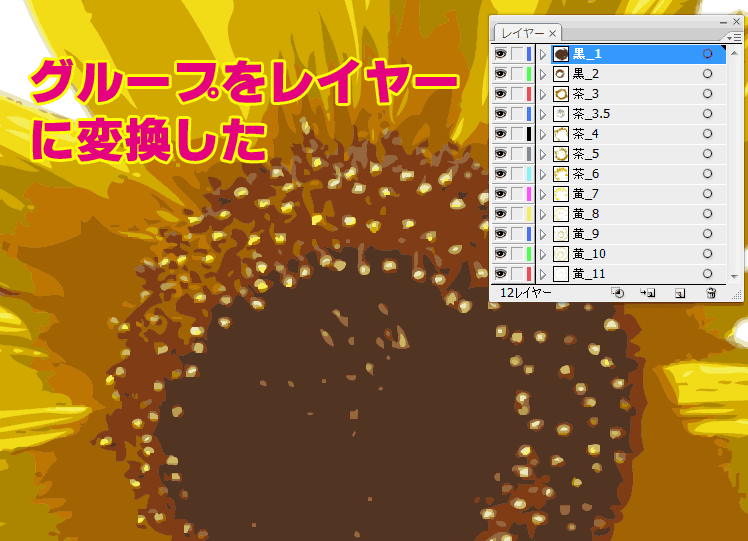Toggle lock box of layer 黄_7

tap(517, 194)
